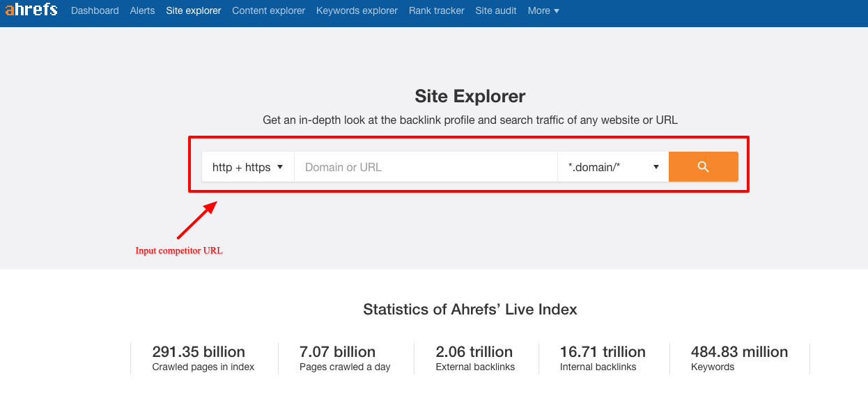Open Rank tracker
868x414 pixels.
[x=437, y=10]
